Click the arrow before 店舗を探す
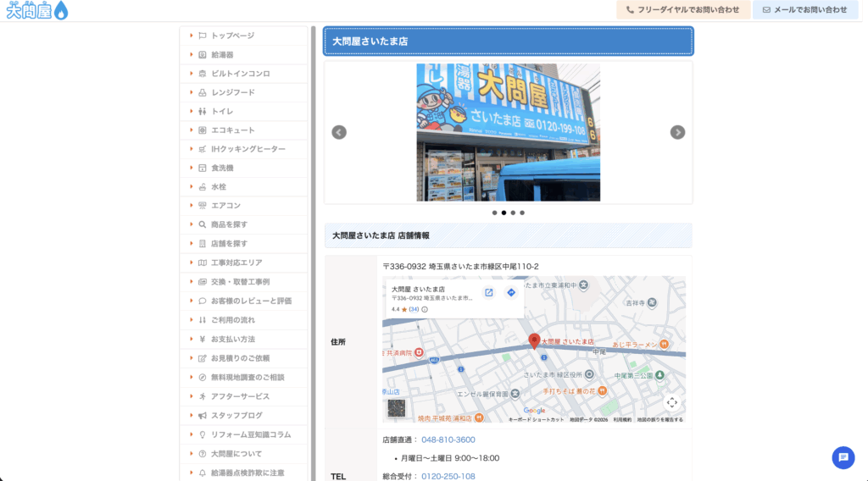The height and width of the screenshot is (481, 868). 191,243
